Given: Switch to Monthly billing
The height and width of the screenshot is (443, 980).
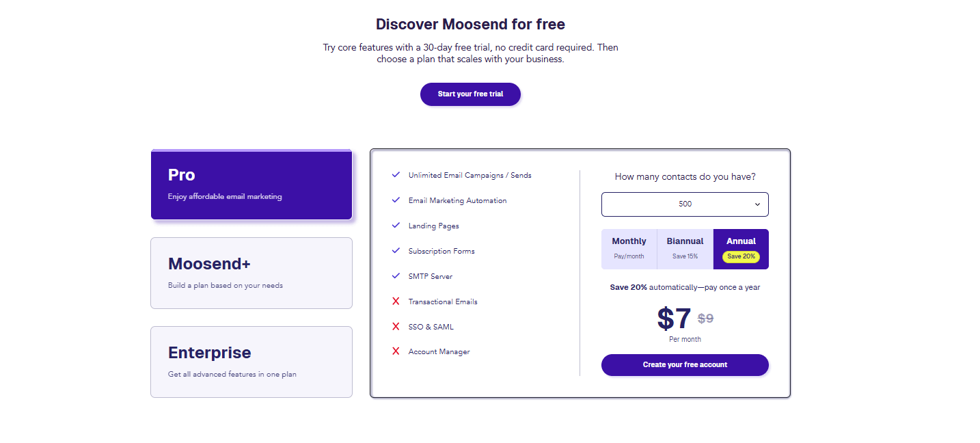Looking at the screenshot, I should 628,248.
